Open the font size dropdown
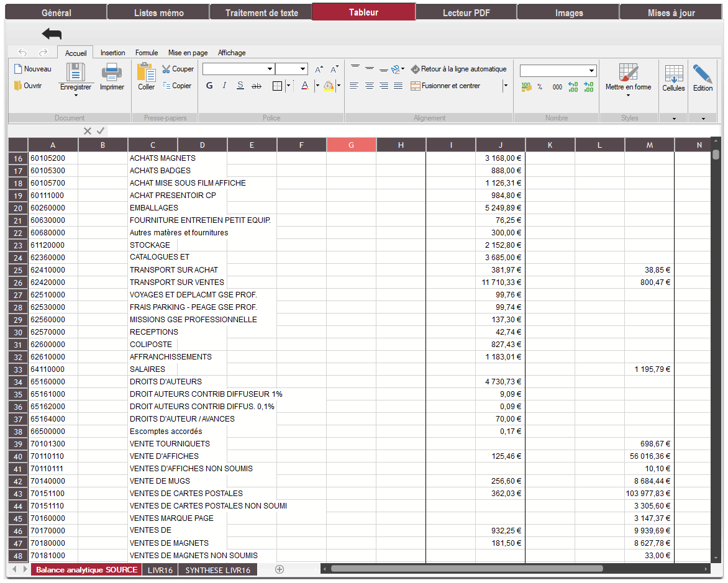728x583 pixels. coord(303,69)
